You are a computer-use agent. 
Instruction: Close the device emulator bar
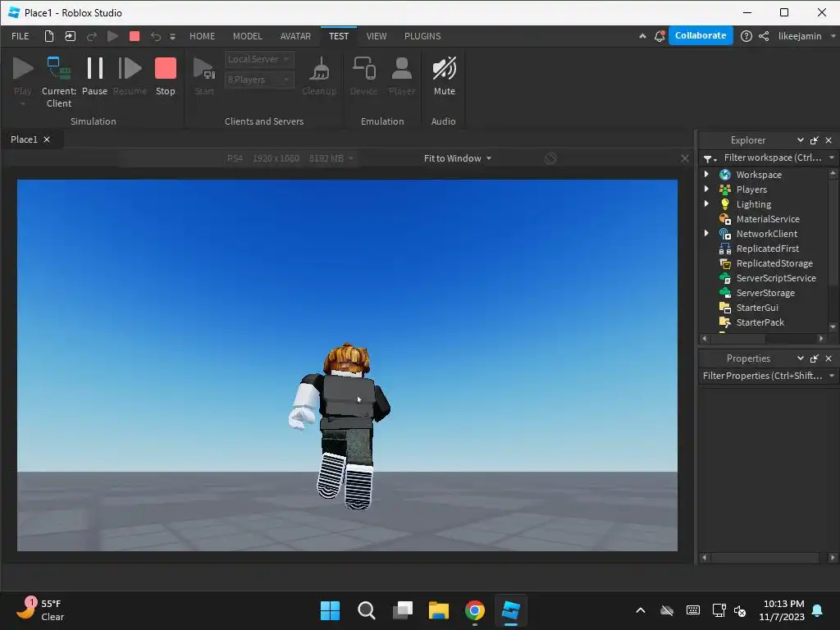(x=685, y=158)
